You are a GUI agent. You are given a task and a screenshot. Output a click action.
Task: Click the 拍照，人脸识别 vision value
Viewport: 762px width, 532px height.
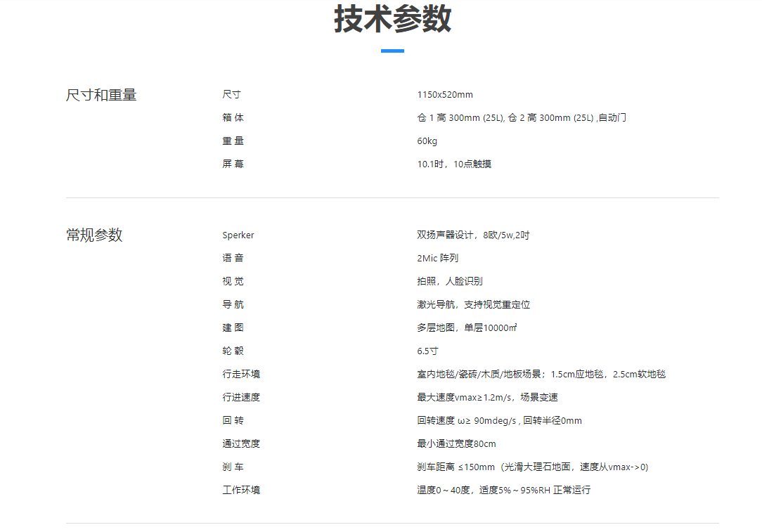[x=450, y=282]
